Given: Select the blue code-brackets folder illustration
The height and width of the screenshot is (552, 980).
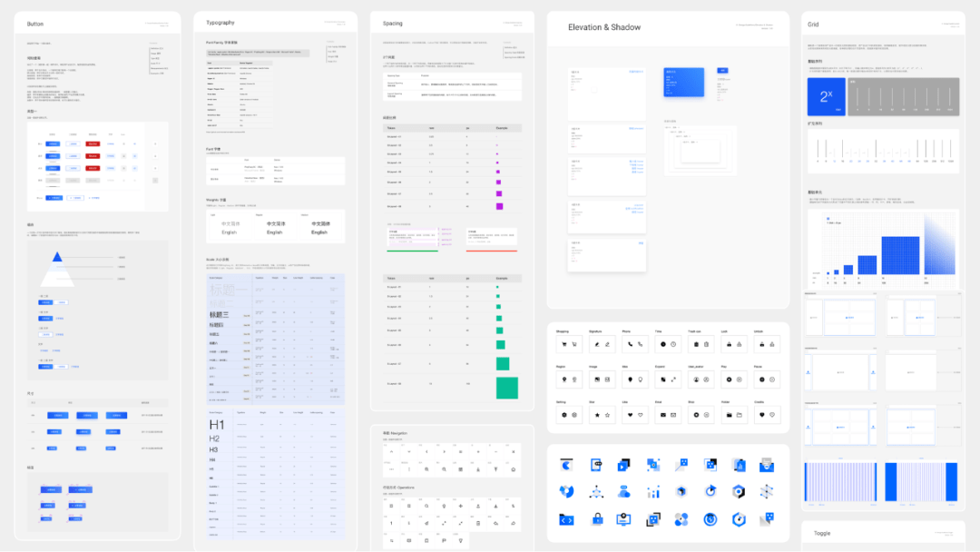Looking at the screenshot, I should (565, 519).
